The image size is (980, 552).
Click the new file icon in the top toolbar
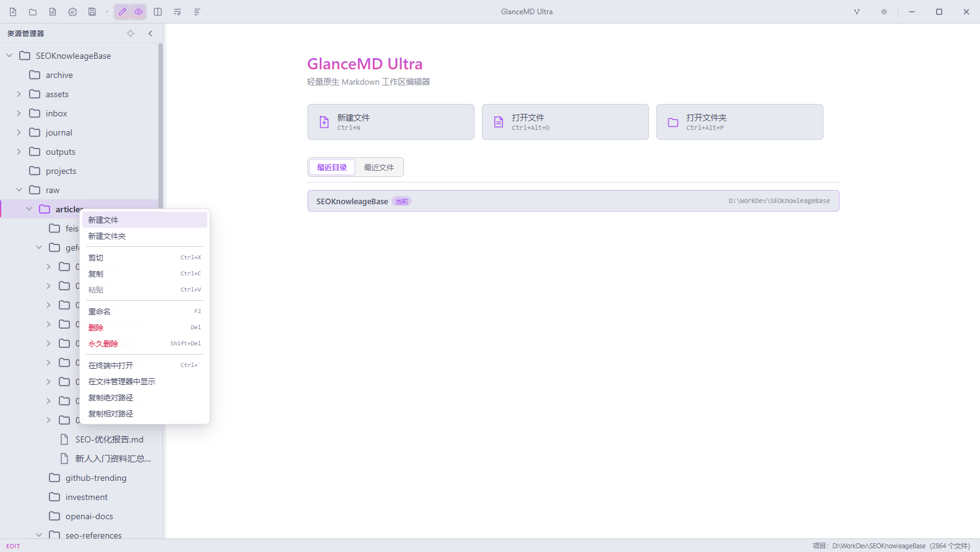[13, 12]
